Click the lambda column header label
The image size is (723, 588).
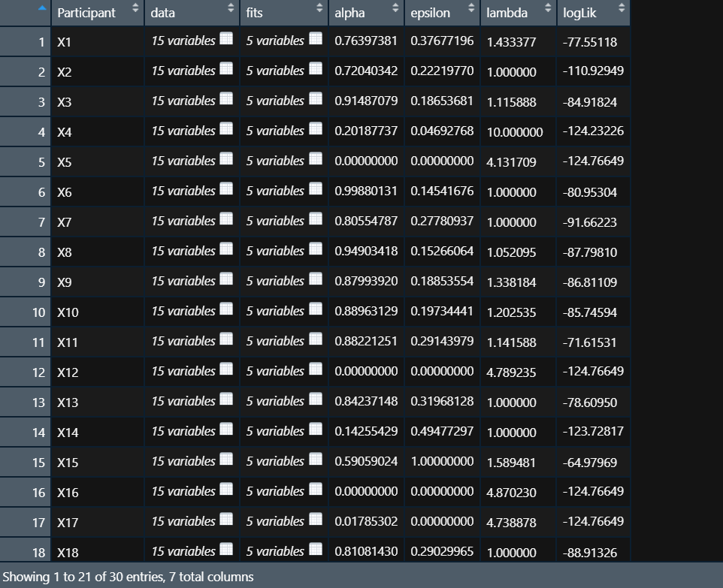507,13
